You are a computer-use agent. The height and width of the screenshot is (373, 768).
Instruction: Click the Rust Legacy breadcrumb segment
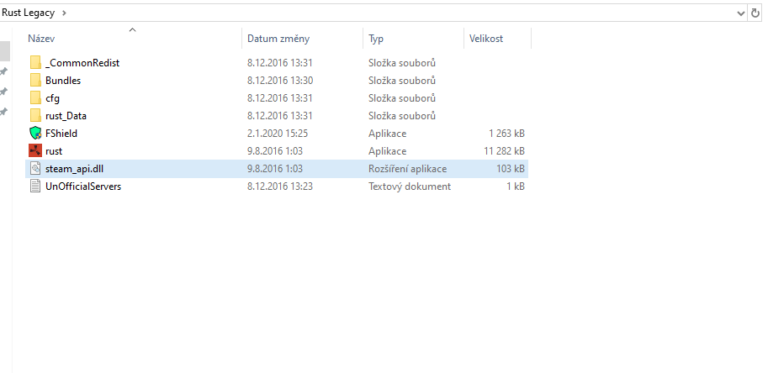(28, 13)
